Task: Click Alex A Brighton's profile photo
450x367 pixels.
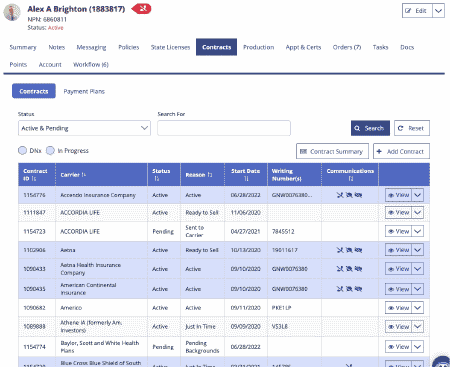Action: point(12,12)
